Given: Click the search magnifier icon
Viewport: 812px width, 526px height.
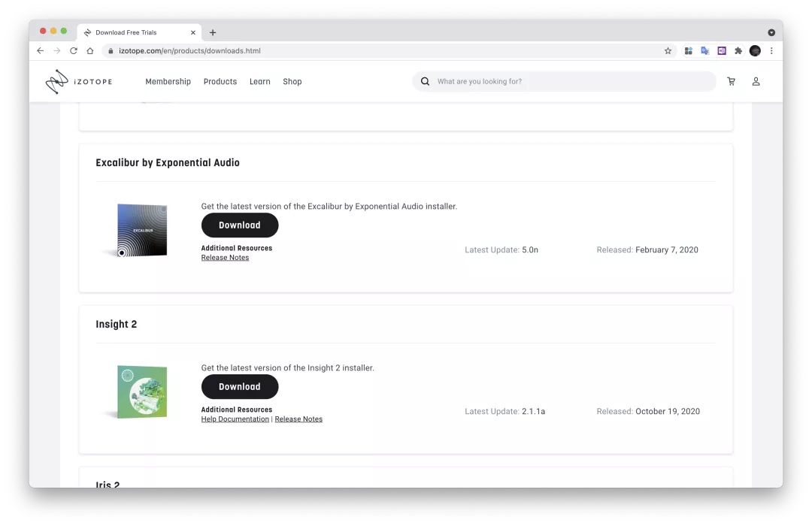Looking at the screenshot, I should click(x=425, y=81).
